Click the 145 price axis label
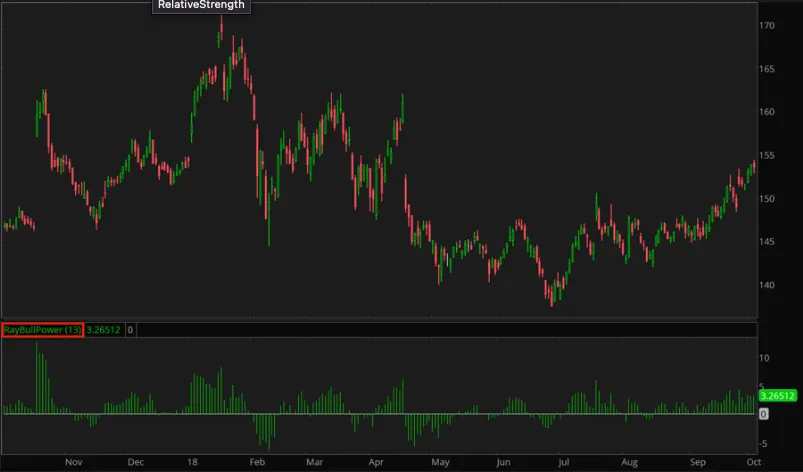This screenshot has width=803, height=472. [x=767, y=241]
